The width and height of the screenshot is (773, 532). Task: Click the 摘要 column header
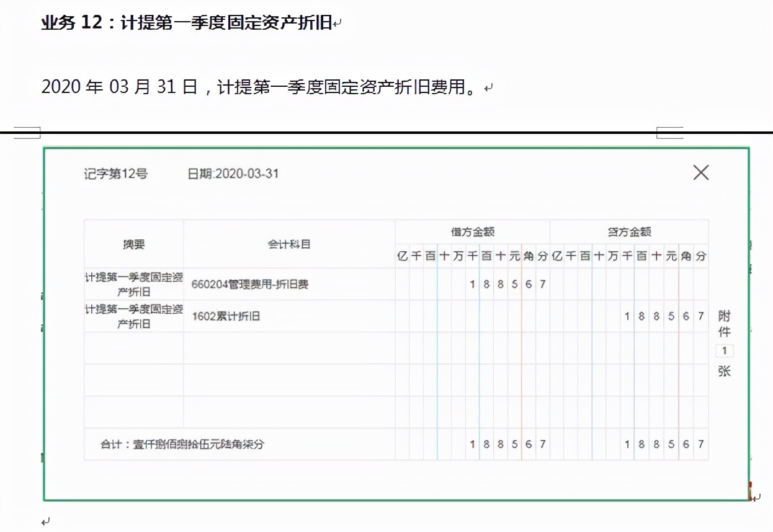point(132,244)
